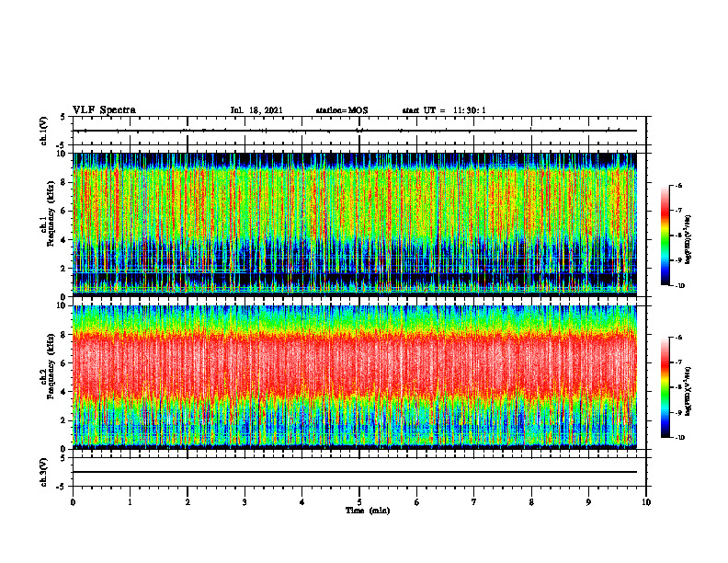728x563 pixels.
Task: Click the "VLF Spectra" plot title
Action: pos(104,110)
